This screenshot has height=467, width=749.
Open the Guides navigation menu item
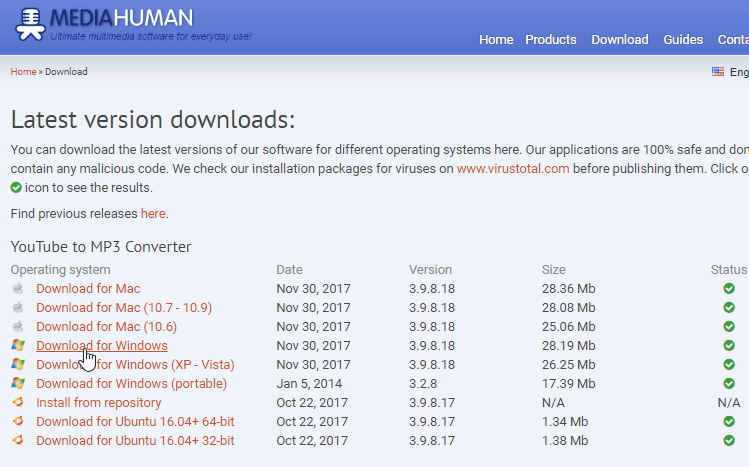683,40
